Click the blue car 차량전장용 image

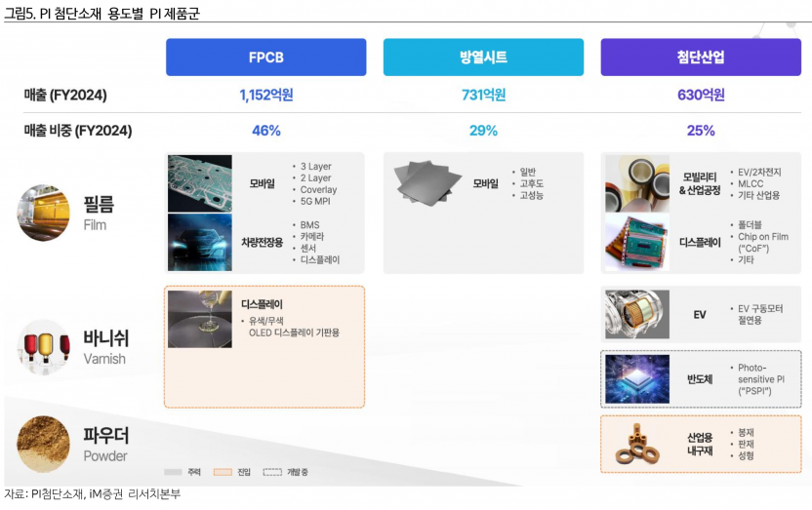pyautogui.click(x=200, y=242)
